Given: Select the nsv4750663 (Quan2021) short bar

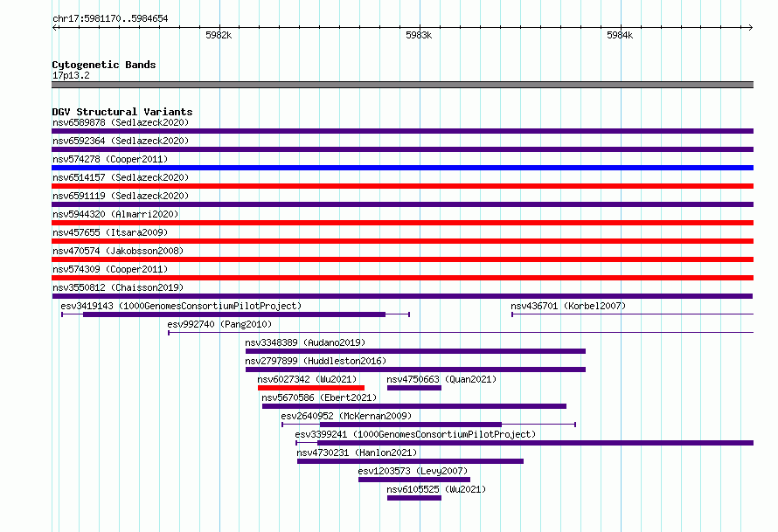Looking at the screenshot, I should (x=414, y=388).
